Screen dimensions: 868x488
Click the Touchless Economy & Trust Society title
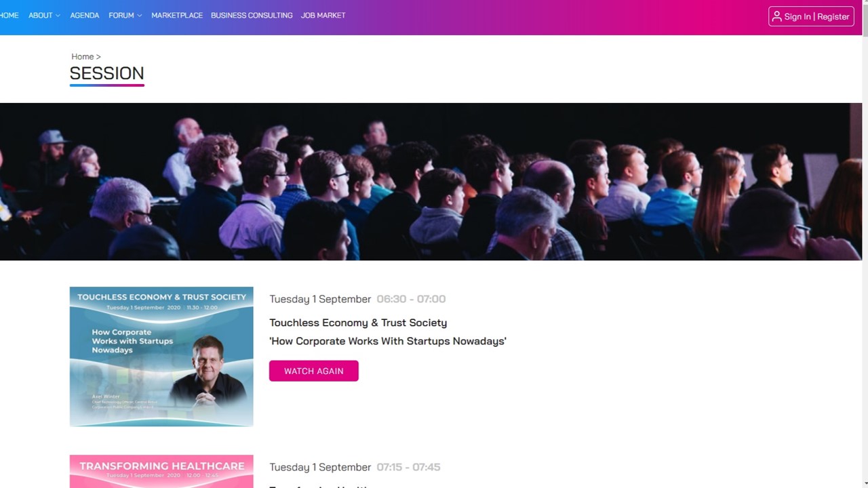click(358, 323)
